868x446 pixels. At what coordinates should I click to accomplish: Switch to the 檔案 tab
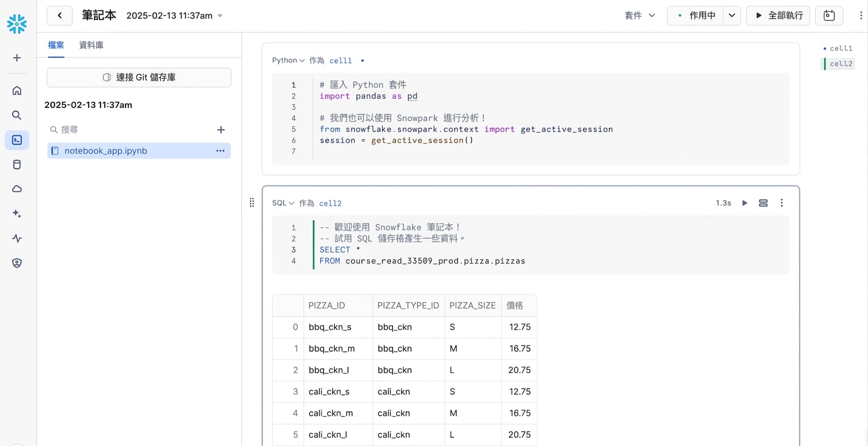56,45
